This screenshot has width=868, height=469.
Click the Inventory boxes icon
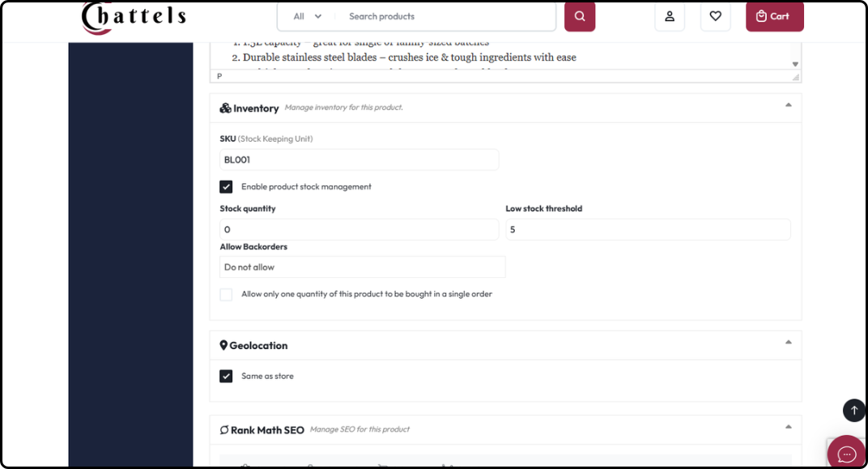225,108
